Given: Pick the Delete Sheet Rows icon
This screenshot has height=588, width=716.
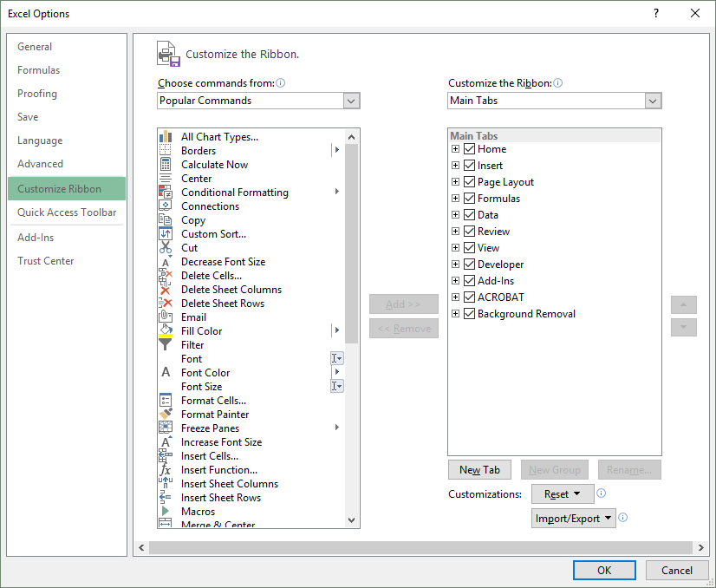Looking at the screenshot, I should pos(166,304).
